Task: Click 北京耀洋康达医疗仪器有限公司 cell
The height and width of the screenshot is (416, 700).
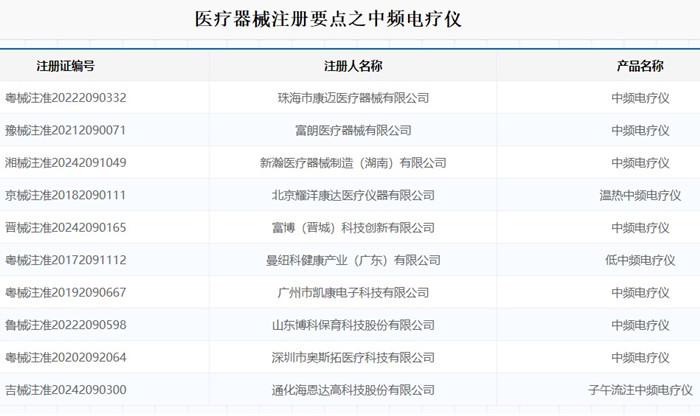Action: click(x=353, y=195)
